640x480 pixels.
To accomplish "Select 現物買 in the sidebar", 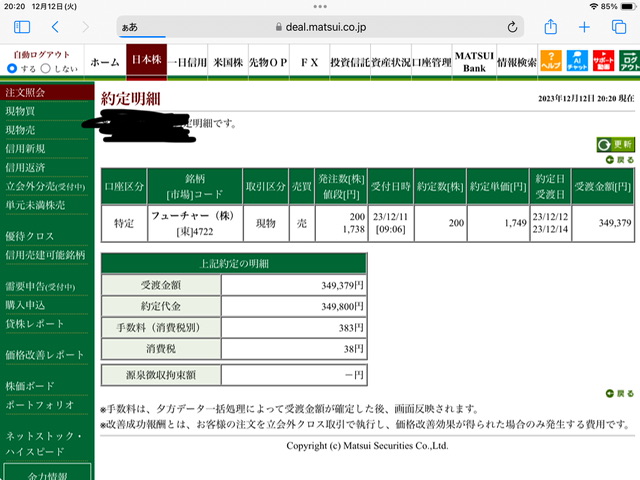I will tap(20, 111).
